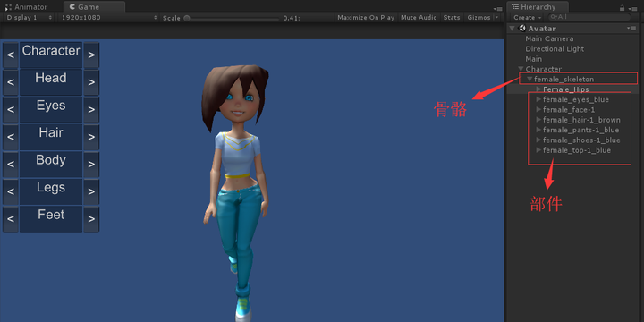The height and width of the screenshot is (322, 644).
Task: Click the Character label box
Action: coord(51,55)
